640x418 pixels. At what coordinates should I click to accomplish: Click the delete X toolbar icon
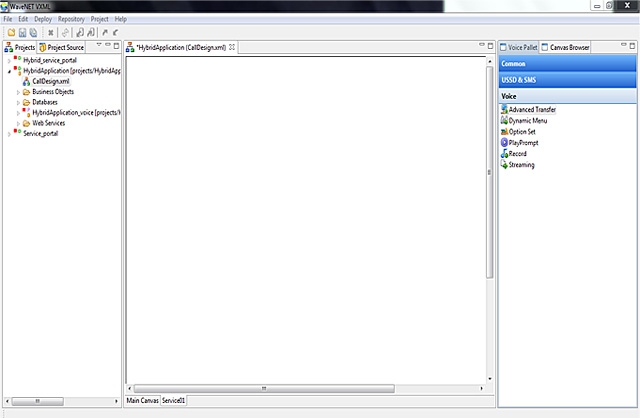(x=51, y=33)
